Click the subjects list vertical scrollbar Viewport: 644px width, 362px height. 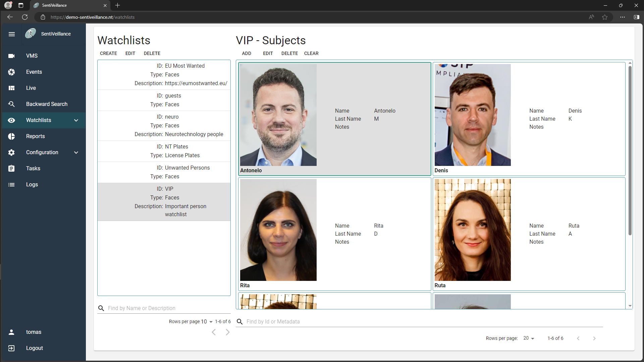tap(630, 151)
